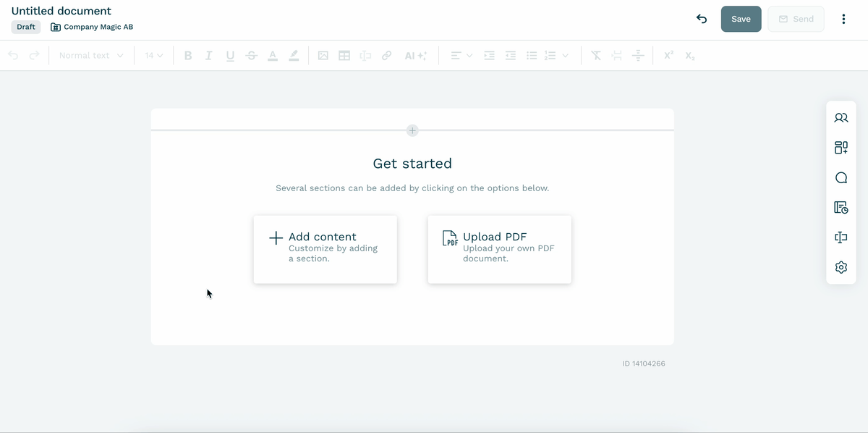Clear text formatting

point(596,55)
